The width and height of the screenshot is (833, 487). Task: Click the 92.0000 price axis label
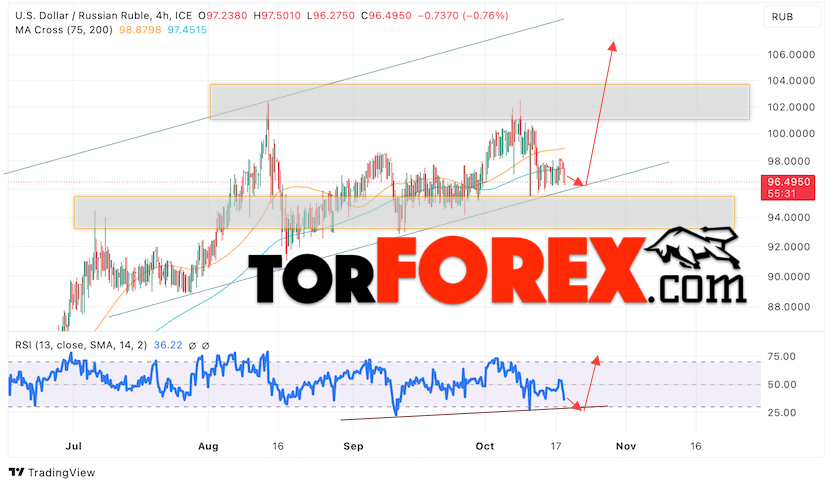point(791,247)
